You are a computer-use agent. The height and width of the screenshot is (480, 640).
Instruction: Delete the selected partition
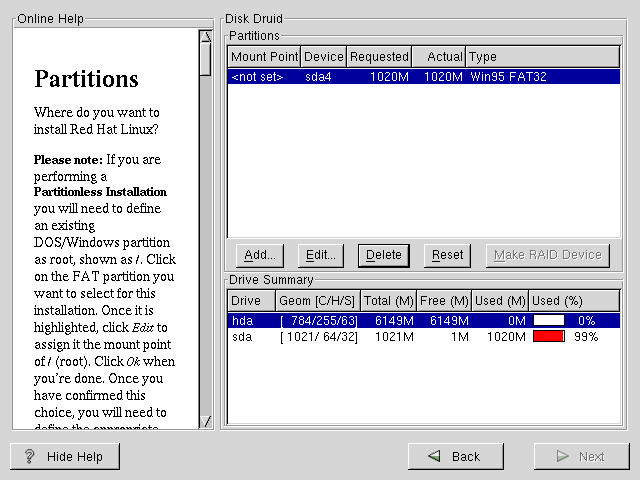384,255
